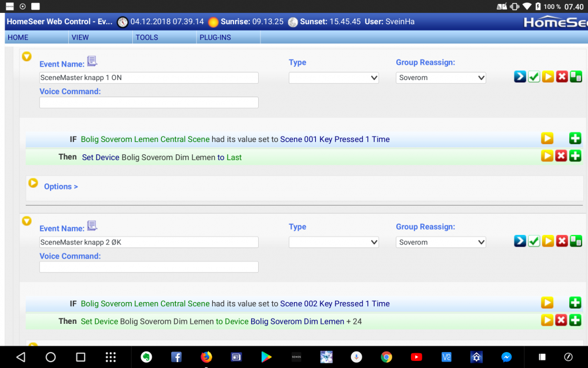Toggle green checkmark enable for knapp 1 ON

point(534,77)
